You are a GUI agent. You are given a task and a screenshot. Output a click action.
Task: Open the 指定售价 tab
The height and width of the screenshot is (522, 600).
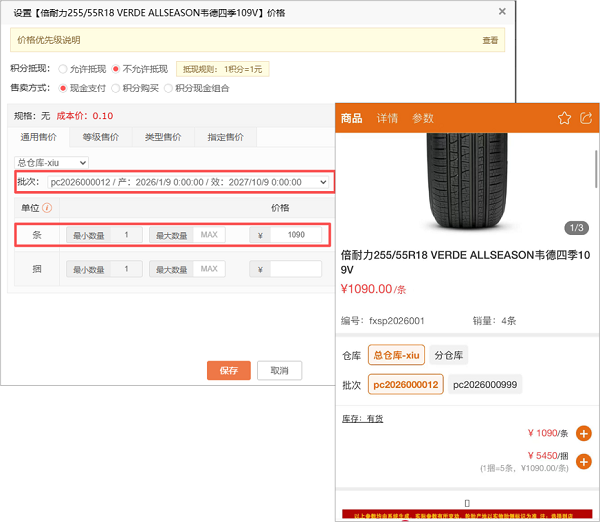point(225,137)
